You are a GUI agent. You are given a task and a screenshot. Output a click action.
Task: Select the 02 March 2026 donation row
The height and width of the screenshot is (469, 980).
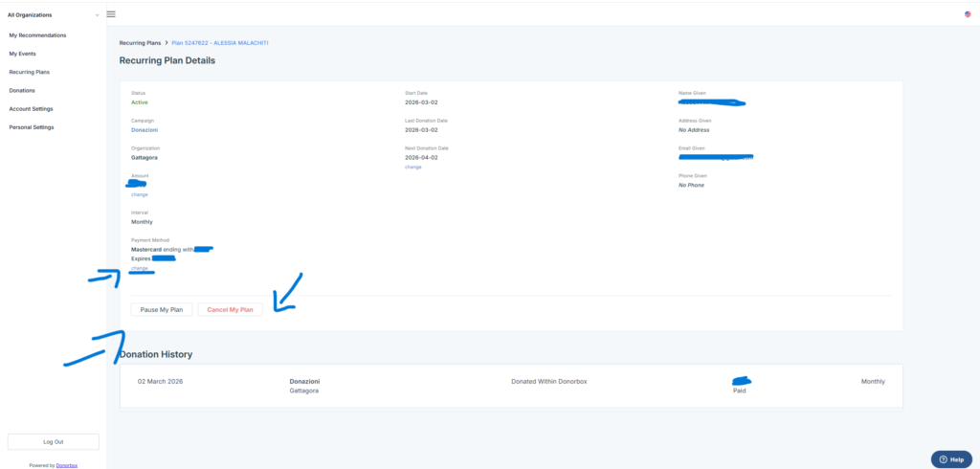click(510, 386)
